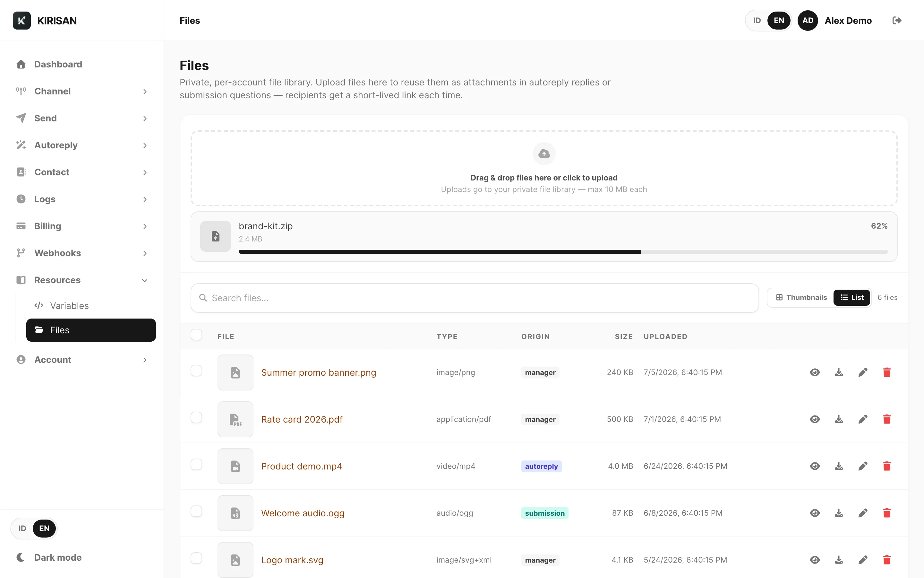
Task: Expand the Account menu
Action: coord(82,360)
